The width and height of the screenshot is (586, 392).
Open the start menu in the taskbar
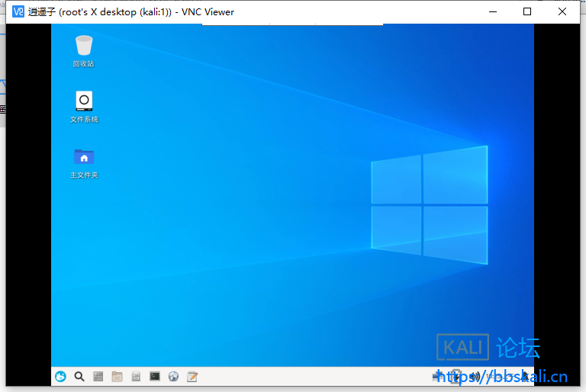(x=60, y=376)
